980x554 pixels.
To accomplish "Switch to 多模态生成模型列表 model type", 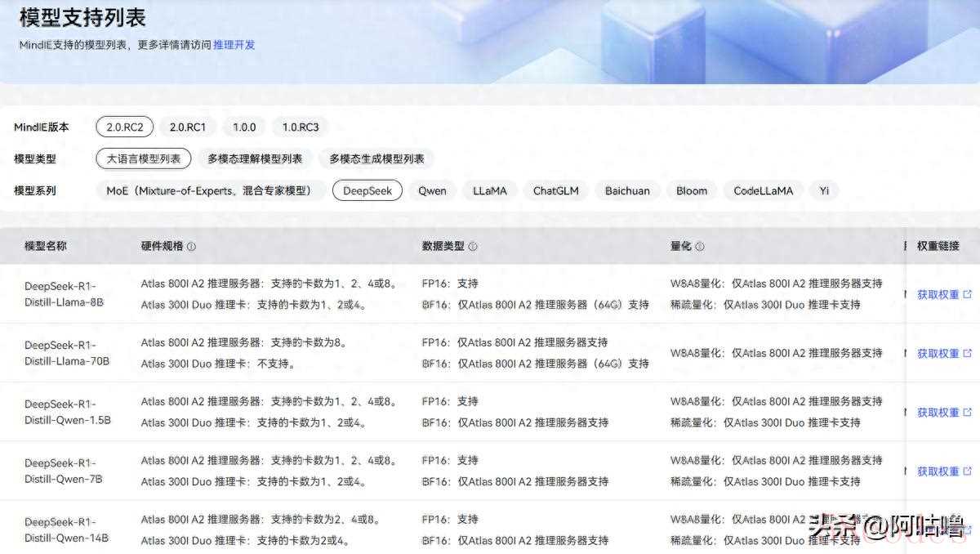I will click(376, 159).
